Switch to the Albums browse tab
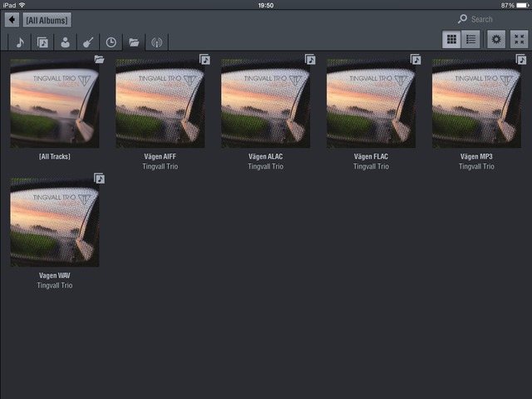The height and width of the screenshot is (399, 532). click(x=42, y=42)
